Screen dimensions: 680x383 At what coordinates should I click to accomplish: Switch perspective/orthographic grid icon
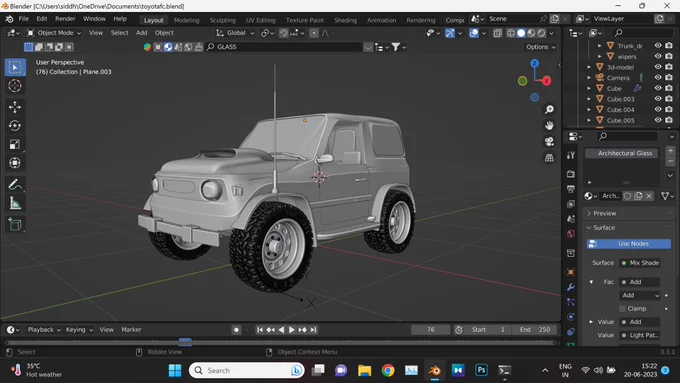point(549,158)
